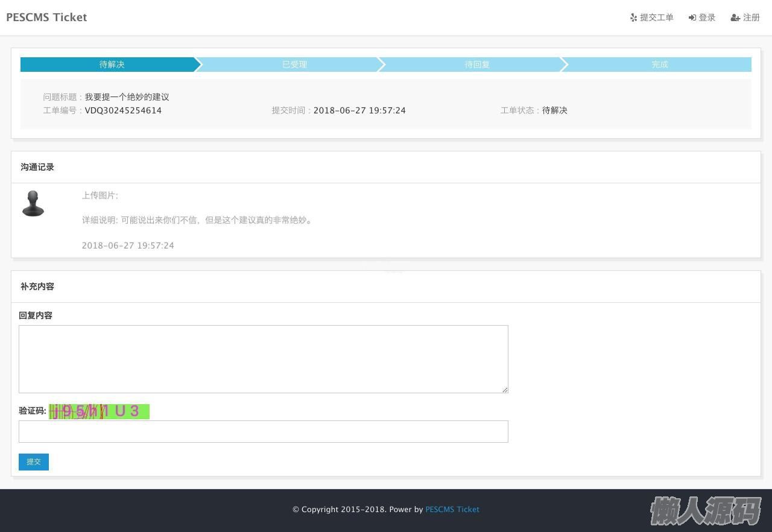Open PESCMS Ticket link in footer
The width and height of the screenshot is (772, 532).
(452, 509)
